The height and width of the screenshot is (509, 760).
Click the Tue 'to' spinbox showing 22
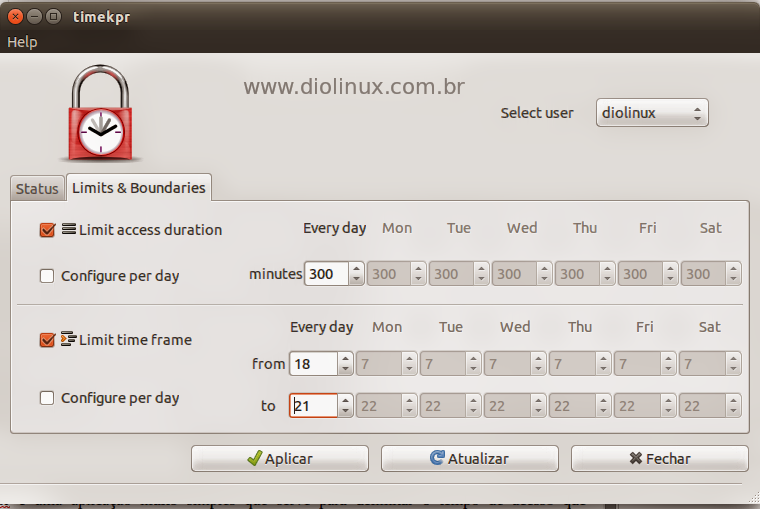click(450, 406)
